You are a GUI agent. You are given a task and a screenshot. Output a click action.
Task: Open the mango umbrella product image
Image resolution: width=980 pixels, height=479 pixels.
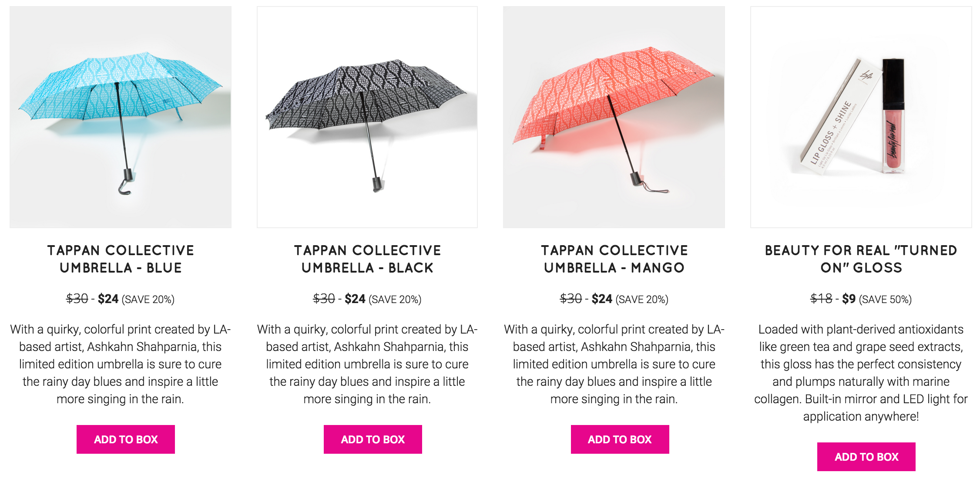(614, 117)
